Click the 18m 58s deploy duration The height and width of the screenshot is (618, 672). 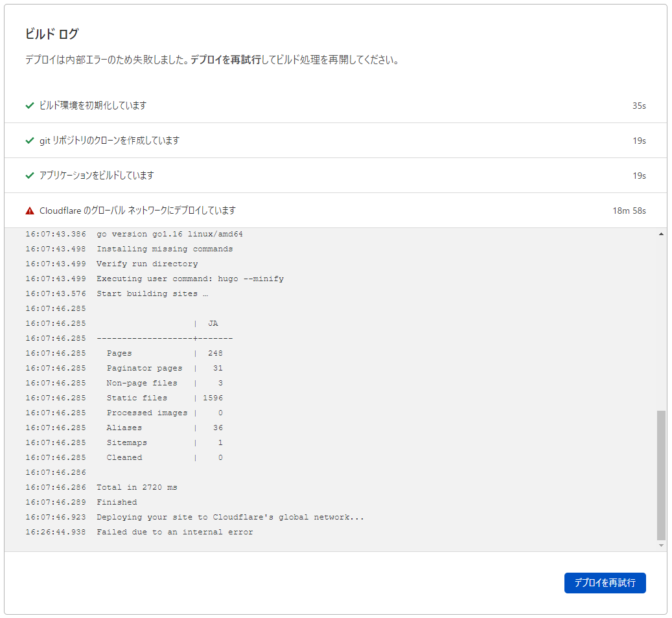[629, 211]
